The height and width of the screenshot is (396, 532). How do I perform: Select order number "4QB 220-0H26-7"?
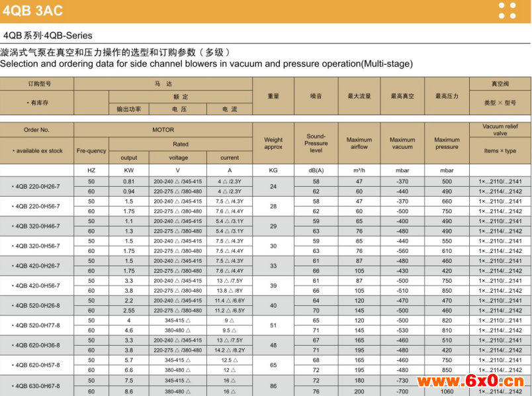37,187
